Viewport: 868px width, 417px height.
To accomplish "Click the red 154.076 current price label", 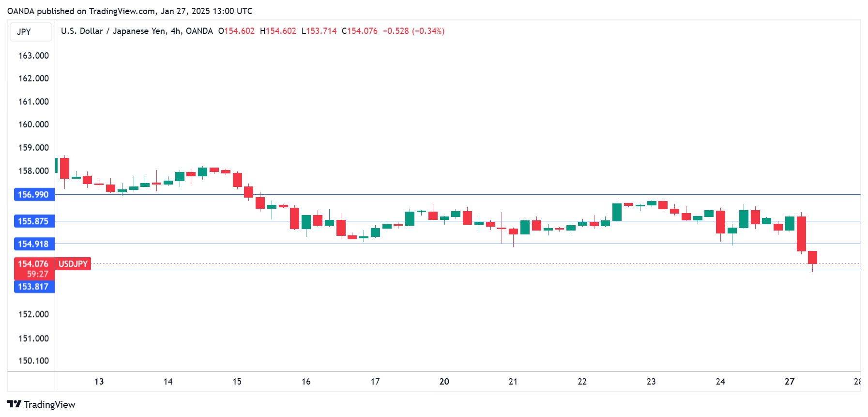I will [33, 263].
